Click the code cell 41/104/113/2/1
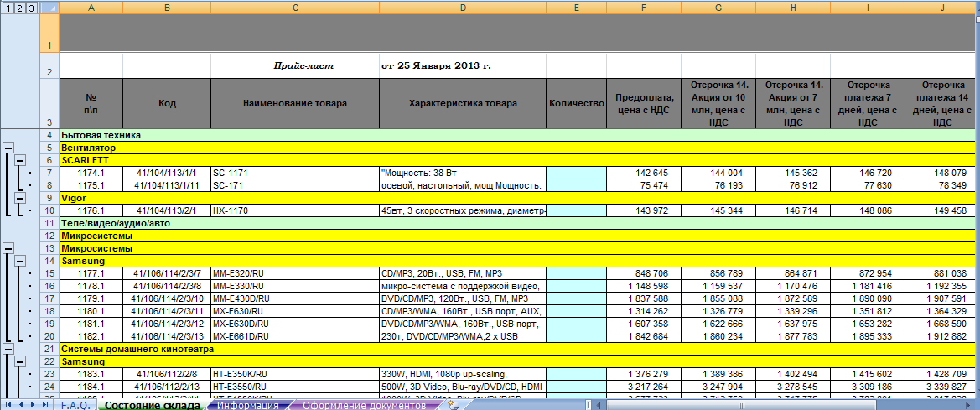Image resolution: width=980 pixels, height=410 pixels. click(x=167, y=210)
